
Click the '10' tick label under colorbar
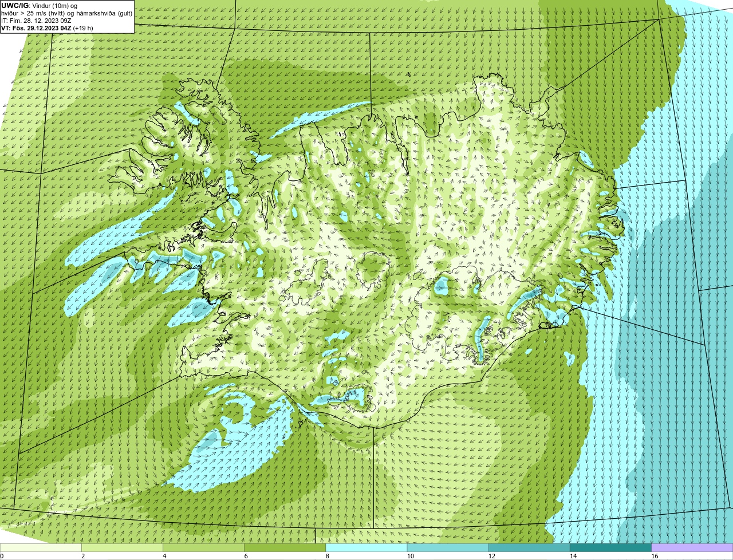tap(410, 556)
